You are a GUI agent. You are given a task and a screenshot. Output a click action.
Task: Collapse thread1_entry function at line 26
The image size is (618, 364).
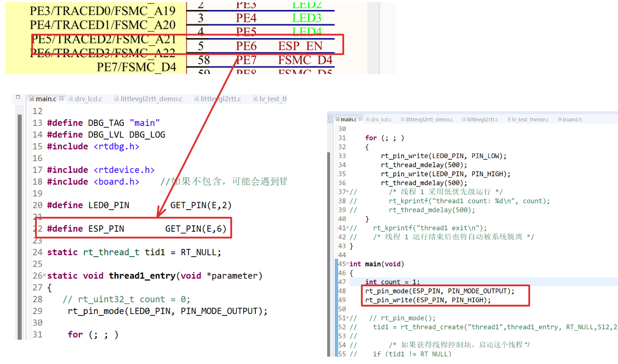44,275
